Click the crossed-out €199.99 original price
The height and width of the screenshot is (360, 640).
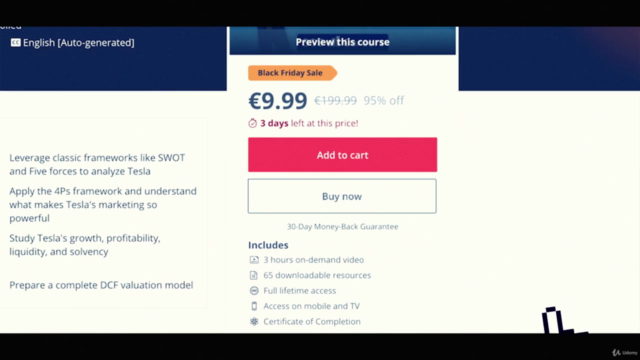336,100
